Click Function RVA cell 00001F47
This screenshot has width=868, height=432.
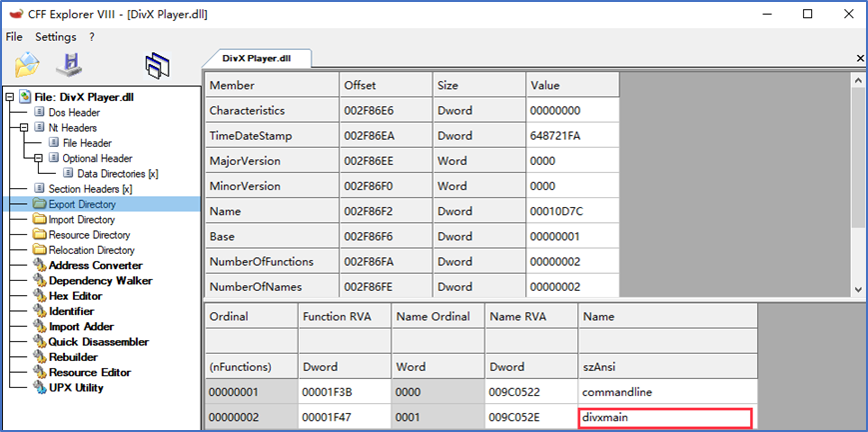345,417
